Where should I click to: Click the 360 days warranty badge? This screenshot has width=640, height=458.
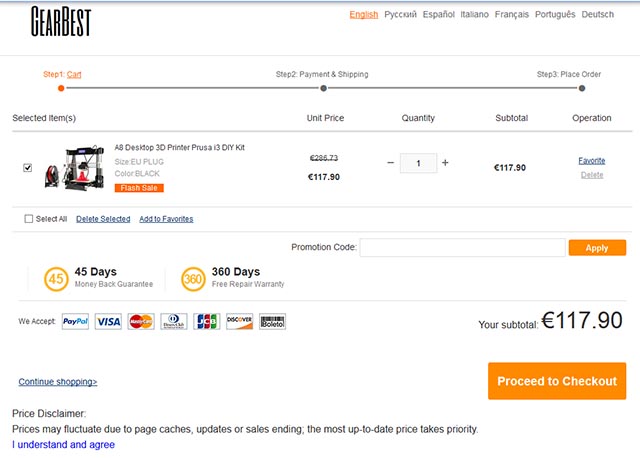pyautogui.click(x=193, y=279)
